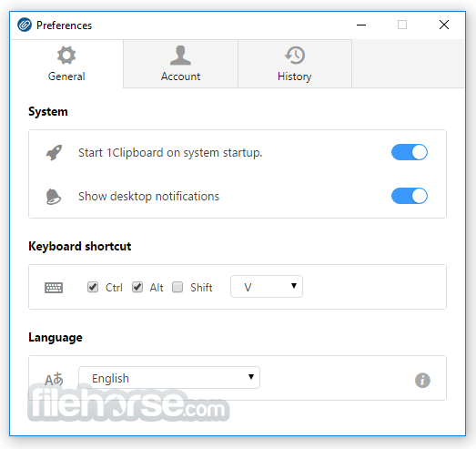Click the rocket startup icon
This screenshot has height=449, width=476.
[x=54, y=152]
